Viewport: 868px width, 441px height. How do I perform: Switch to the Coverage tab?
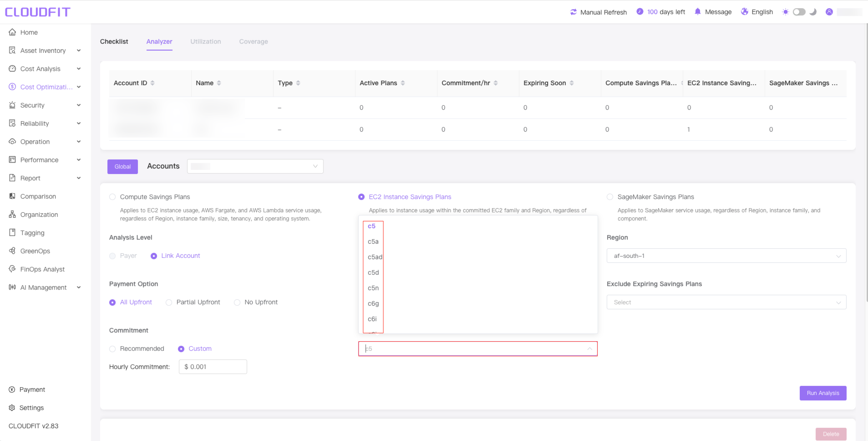(254, 41)
